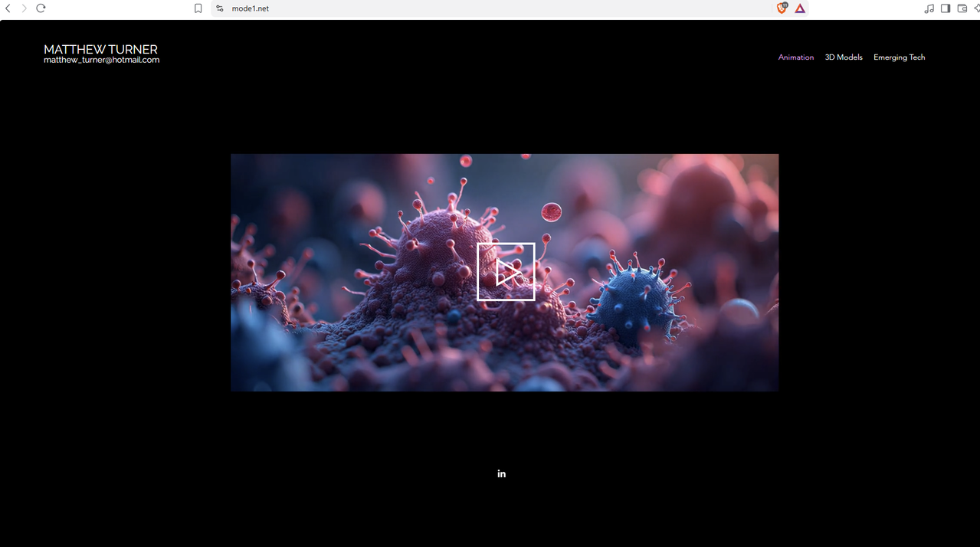
Task: View site information icon in address bar
Action: coord(220,8)
